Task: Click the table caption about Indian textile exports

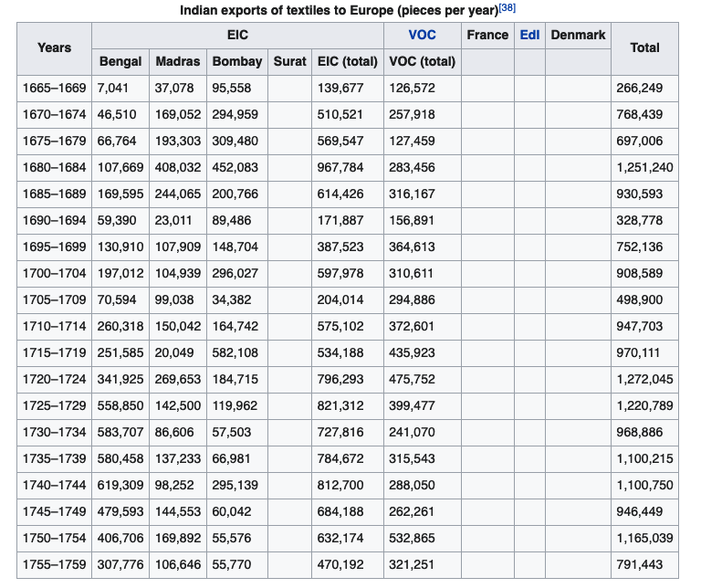Action: tap(339, 10)
